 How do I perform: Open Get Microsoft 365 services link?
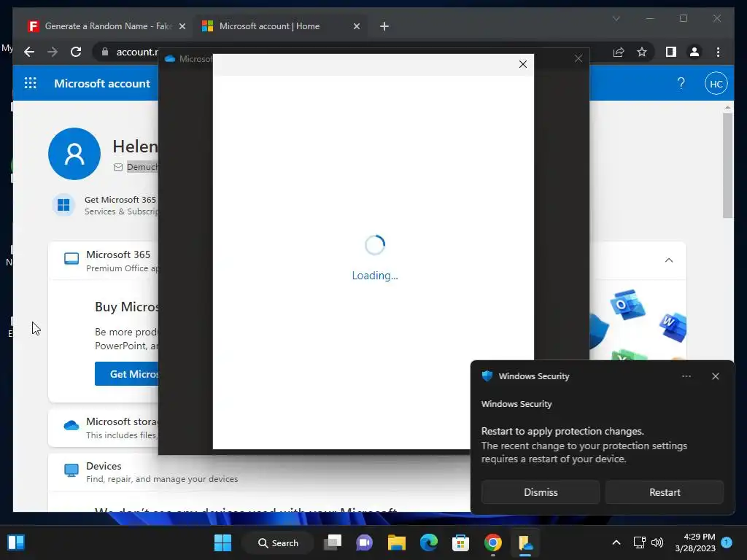pyautogui.click(x=105, y=205)
